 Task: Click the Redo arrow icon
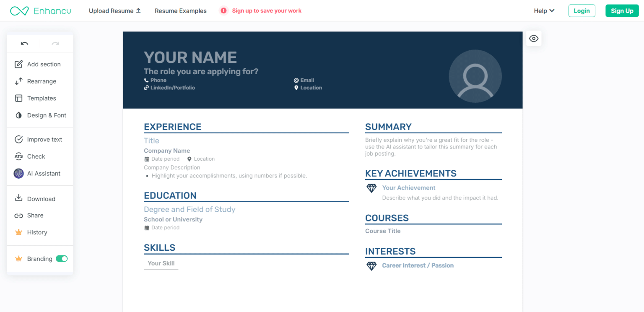[x=55, y=43]
